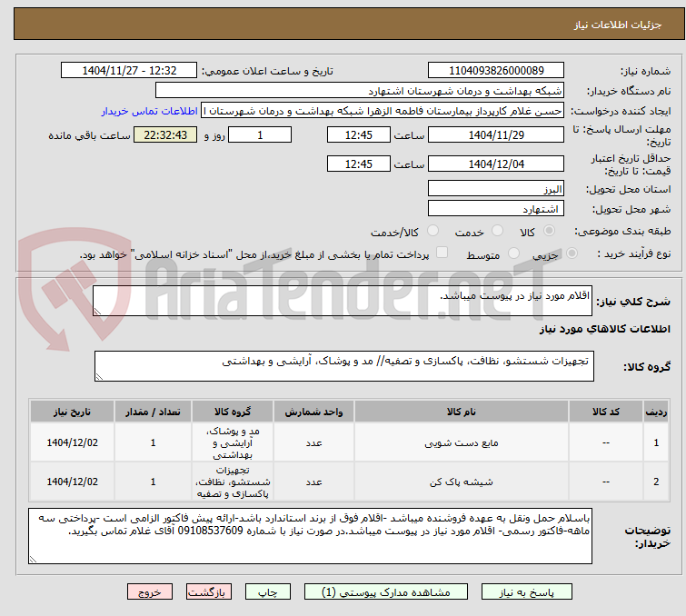This screenshot has width=686, height=616.
Task: Click the product code cell of row 2
Action: coord(606,482)
